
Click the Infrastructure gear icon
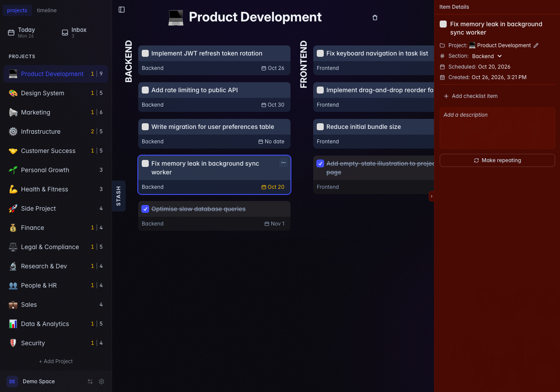[13, 132]
